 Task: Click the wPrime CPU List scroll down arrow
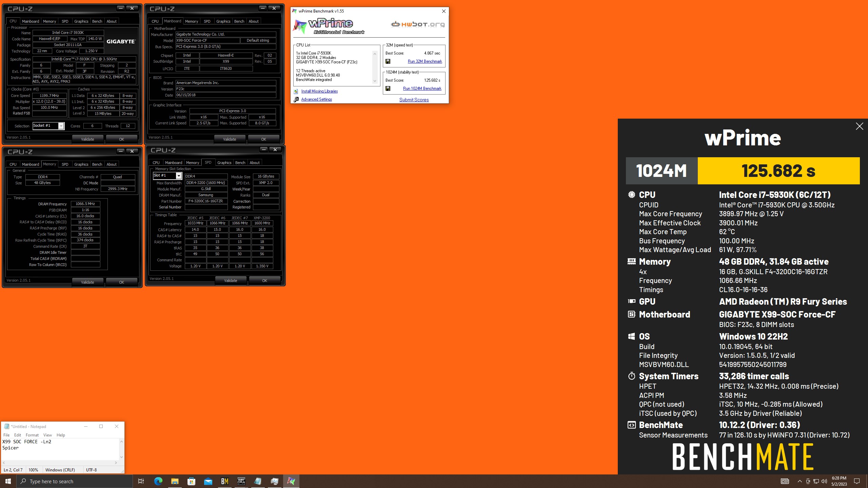tap(375, 81)
